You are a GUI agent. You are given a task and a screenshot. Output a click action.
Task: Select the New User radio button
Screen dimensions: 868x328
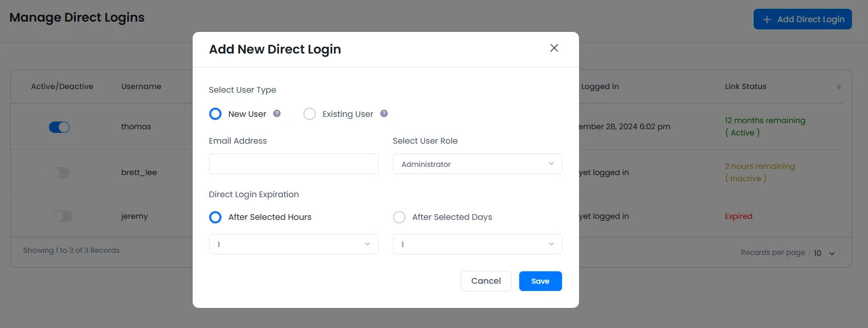[x=215, y=114]
